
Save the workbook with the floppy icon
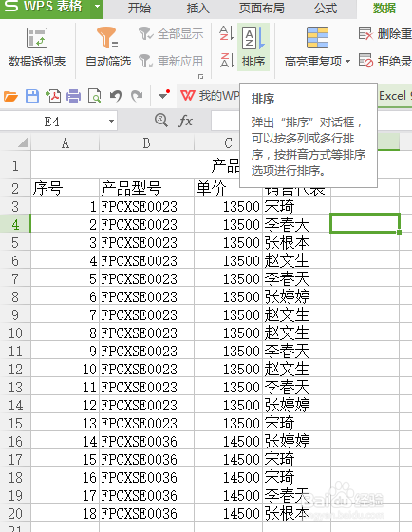tap(32, 96)
